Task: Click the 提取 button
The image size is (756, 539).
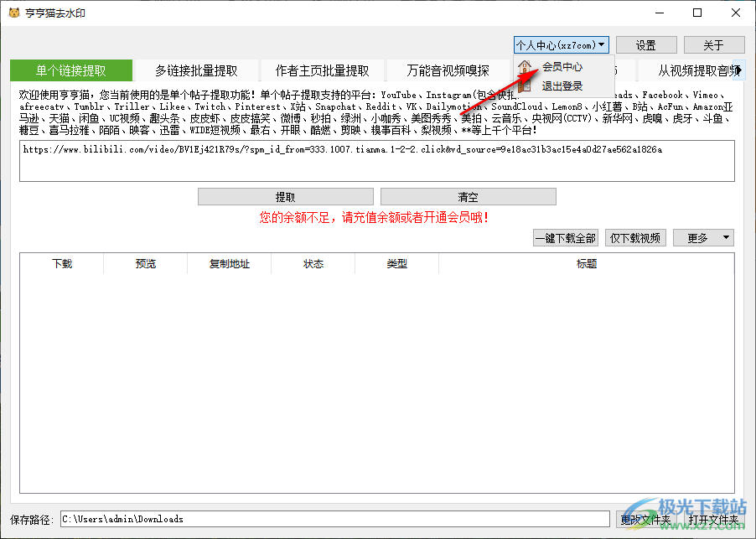Action: (x=285, y=197)
